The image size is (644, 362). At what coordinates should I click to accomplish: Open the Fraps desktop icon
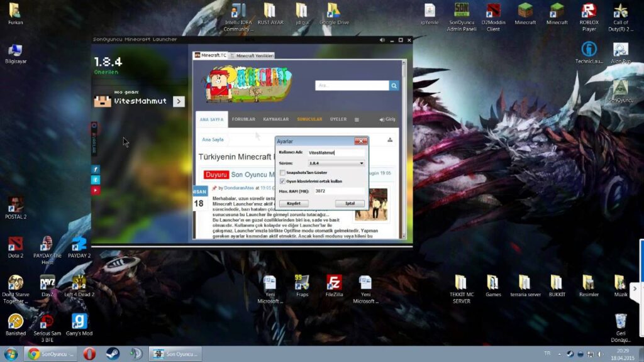pyautogui.click(x=302, y=283)
